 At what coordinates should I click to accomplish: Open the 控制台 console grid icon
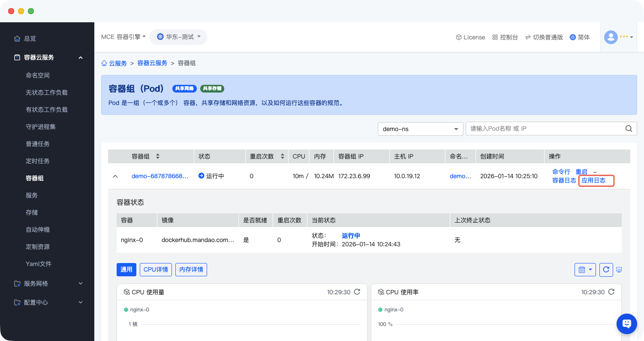(505, 37)
